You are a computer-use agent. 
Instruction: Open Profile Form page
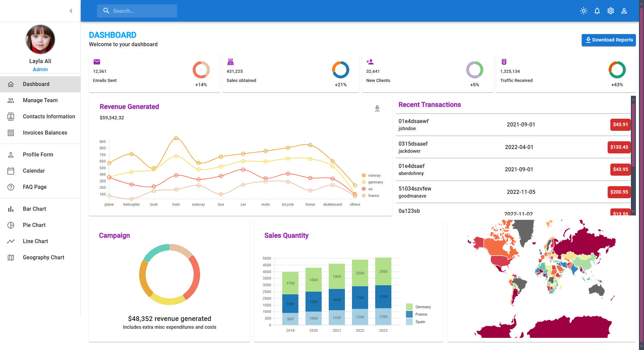tap(40, 155)
